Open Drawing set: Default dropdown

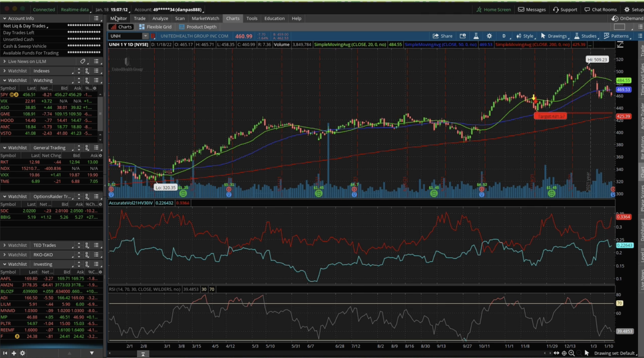coord(616,353)
